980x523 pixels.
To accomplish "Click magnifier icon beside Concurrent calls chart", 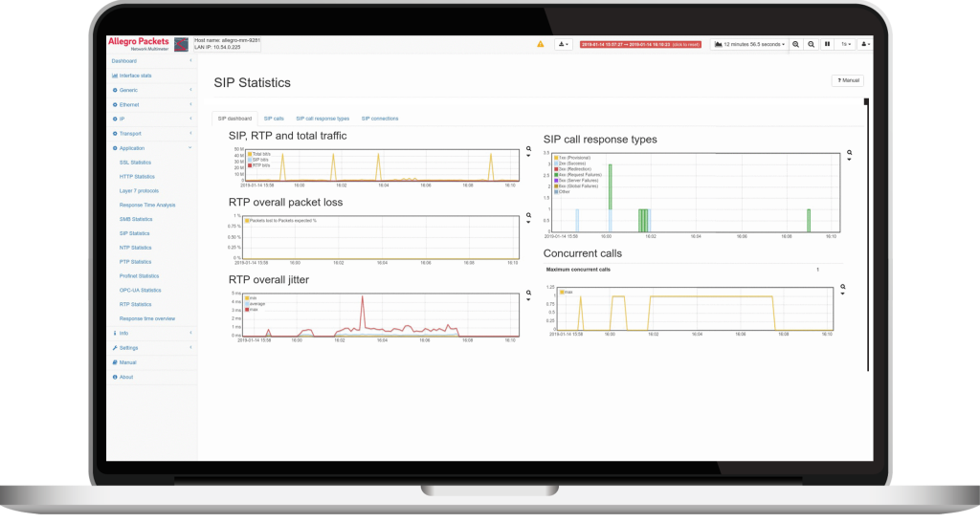I will coord(843,286).
